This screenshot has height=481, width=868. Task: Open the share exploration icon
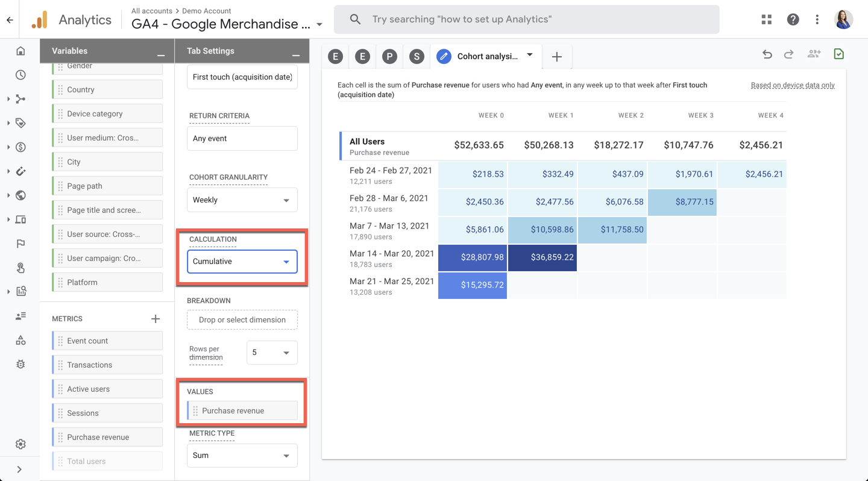pyautogui.click(x=814, y=55)
